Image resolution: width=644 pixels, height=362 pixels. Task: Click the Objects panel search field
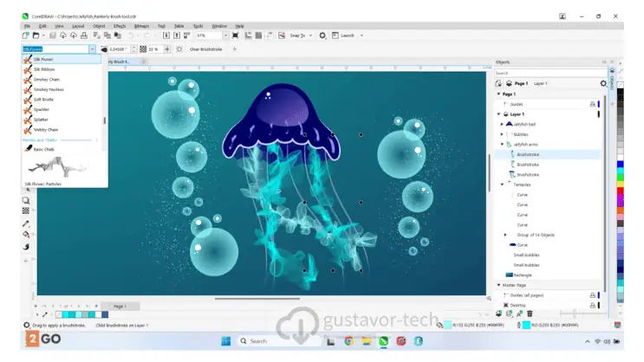tap(550, 73)
